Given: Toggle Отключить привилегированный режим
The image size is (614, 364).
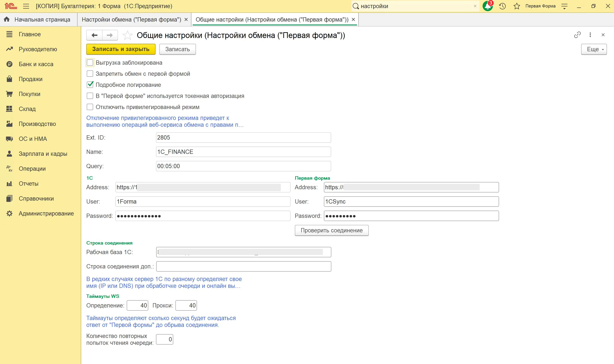Looking at the screenshot, I should (90, 107).
